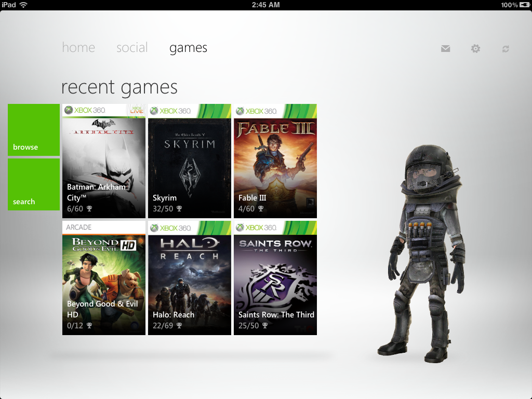
Task: Switch to the social tab
Action: point(132,47)
